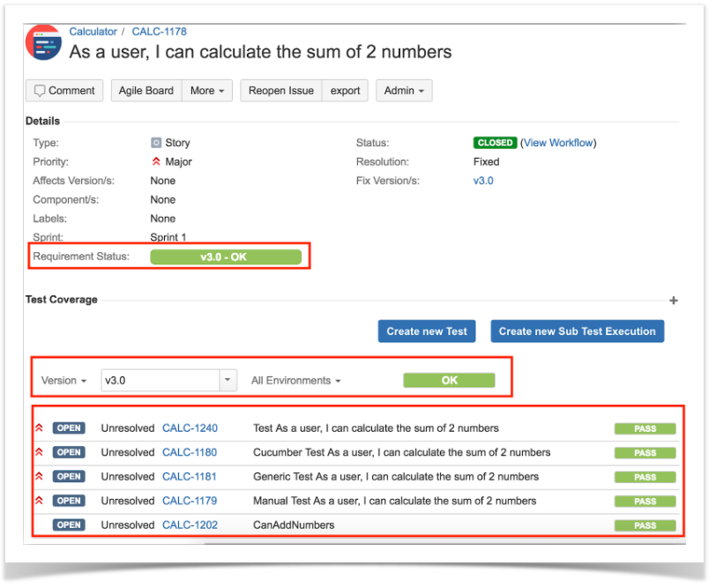Image resolution: width=716 pixels, height=588 pixels.
Task: Open the Admin dropdown menu
Action: [404, 91]
